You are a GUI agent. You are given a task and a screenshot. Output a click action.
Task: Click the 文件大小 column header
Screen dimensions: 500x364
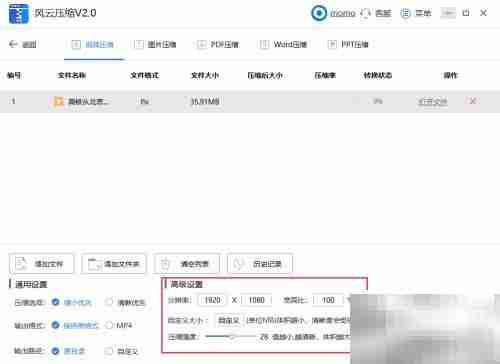click(205, 75)
